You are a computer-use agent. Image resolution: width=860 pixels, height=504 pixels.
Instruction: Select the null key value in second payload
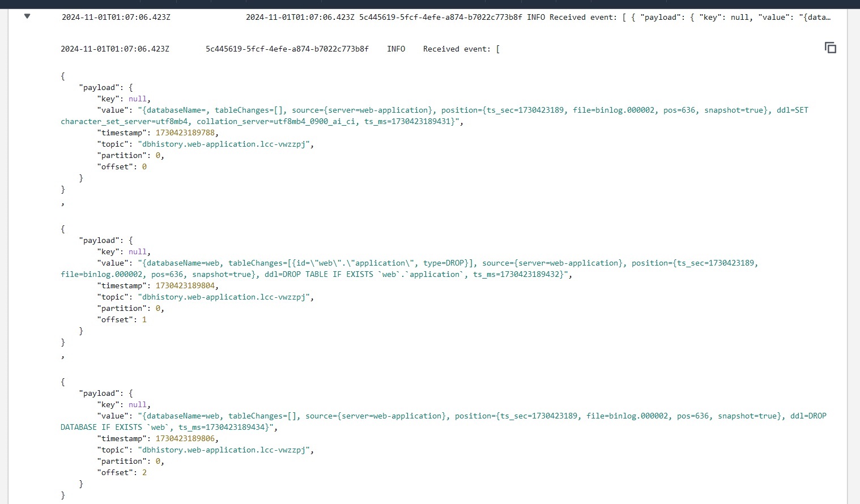138,251
